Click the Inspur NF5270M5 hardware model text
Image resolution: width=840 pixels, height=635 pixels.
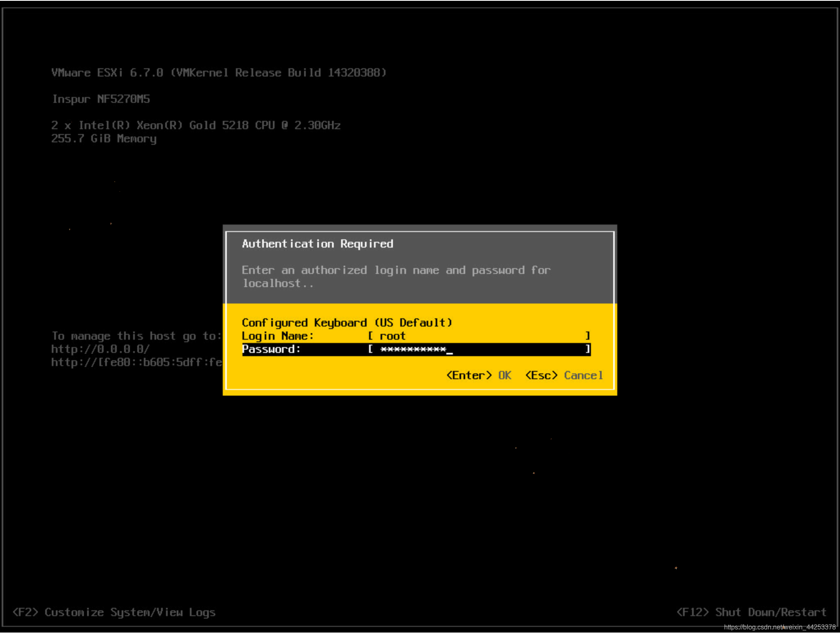pos(101,99)
